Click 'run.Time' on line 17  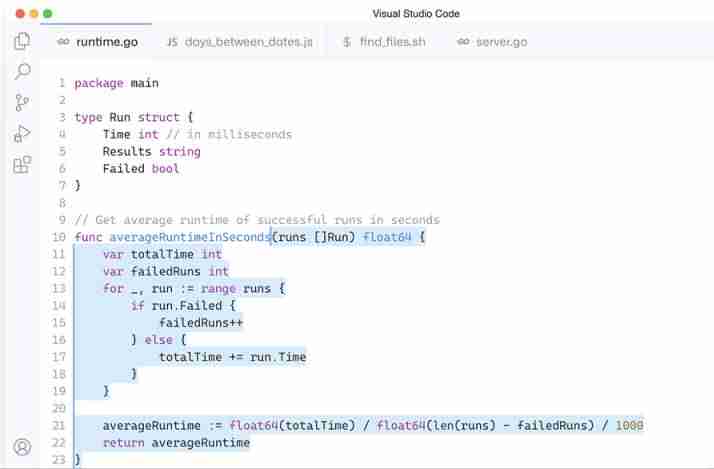pyautogui.click(x=278, y=357)
